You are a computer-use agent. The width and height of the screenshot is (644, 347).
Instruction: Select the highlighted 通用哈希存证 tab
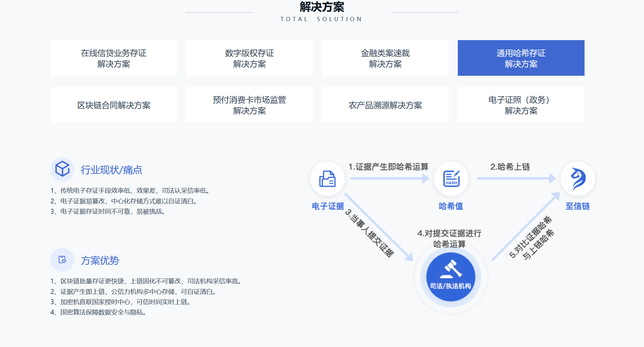pyautogui.click(x=521, y=58)
